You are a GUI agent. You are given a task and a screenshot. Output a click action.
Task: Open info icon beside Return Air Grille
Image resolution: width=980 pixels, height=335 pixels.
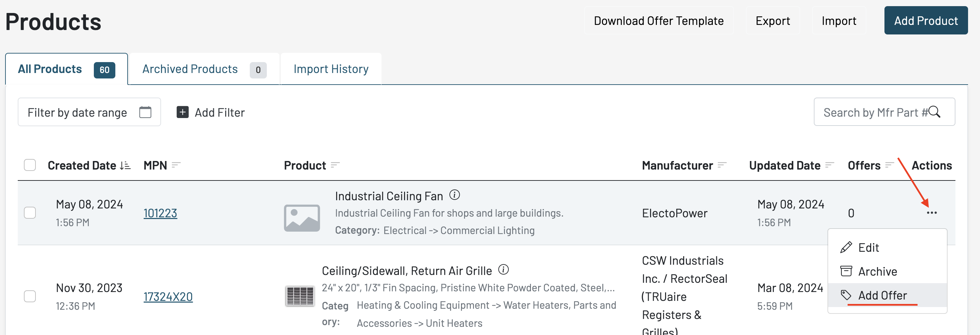503,270
